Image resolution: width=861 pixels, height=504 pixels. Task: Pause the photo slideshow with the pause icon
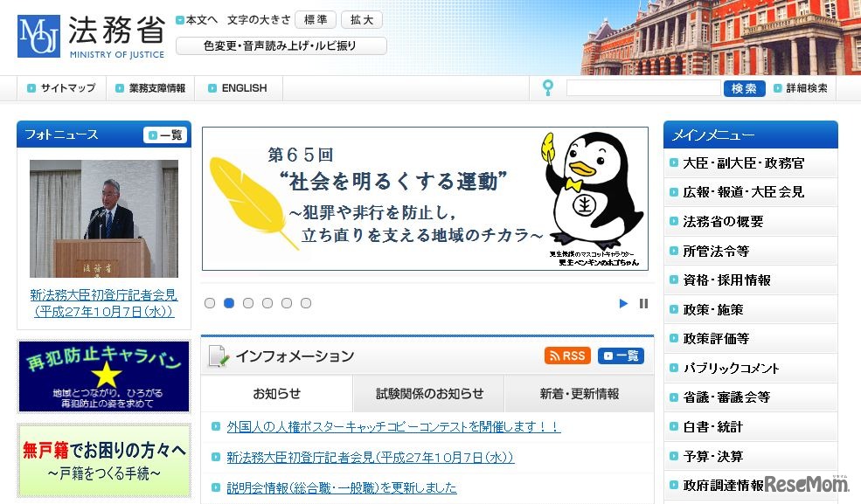point(644,302)
